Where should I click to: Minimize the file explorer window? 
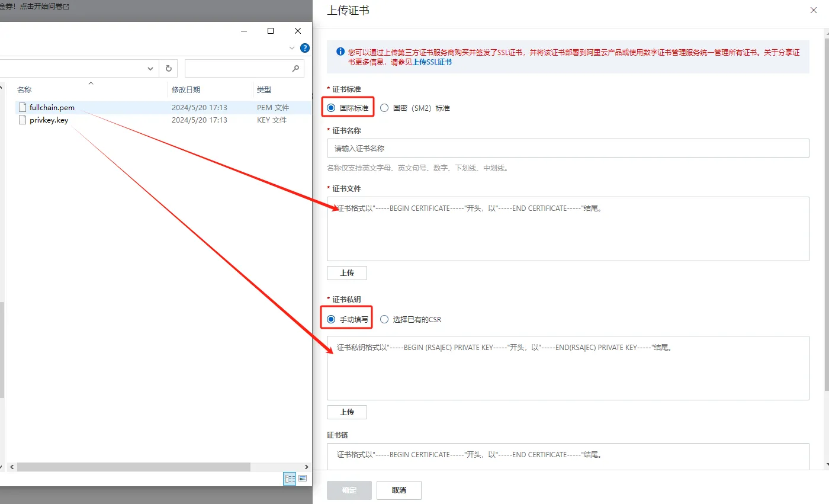point(243,31)
